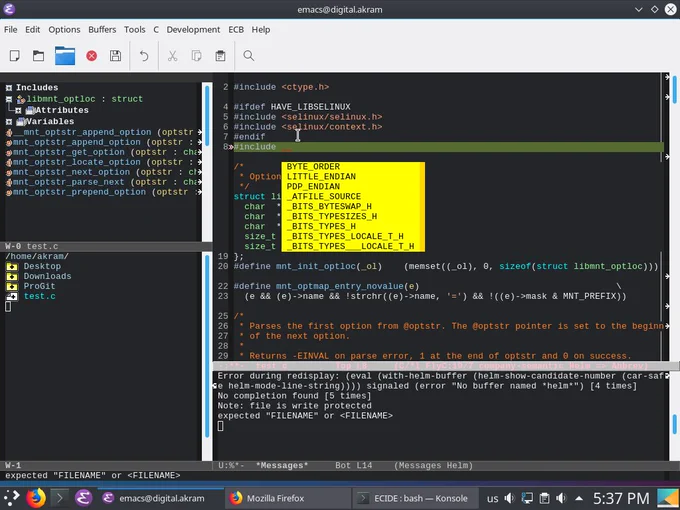Save buffer with floppy disk icon
The height and width of the screenshot is (510, 680).
click(x=115, y=56)
